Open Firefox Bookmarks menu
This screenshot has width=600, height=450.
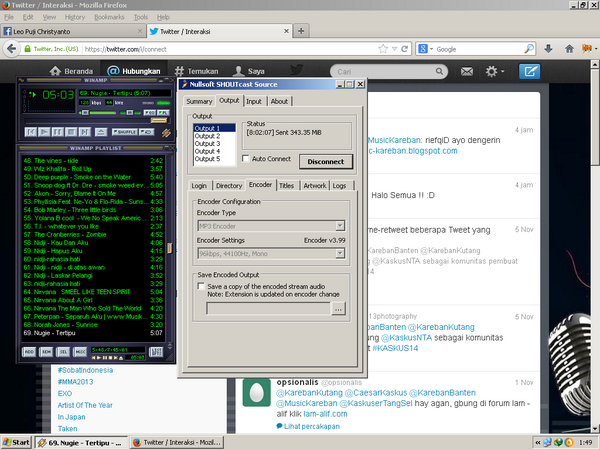[x=109, y=17]
